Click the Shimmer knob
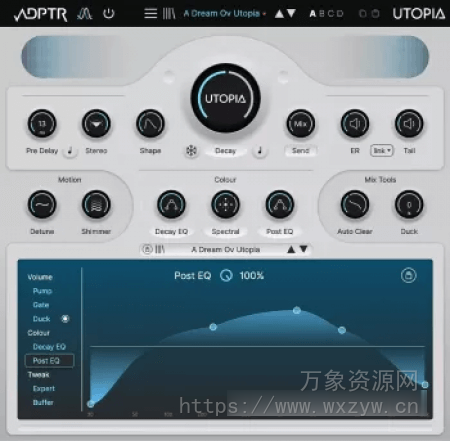Image resolution: width=450 pixels, height=441 pixels. click(96, 204)
